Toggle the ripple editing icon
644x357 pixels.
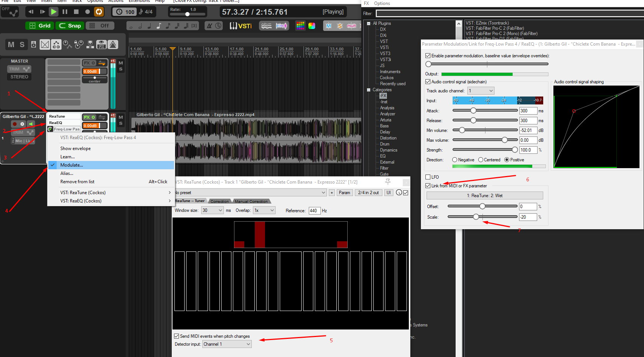coord(68,44)
